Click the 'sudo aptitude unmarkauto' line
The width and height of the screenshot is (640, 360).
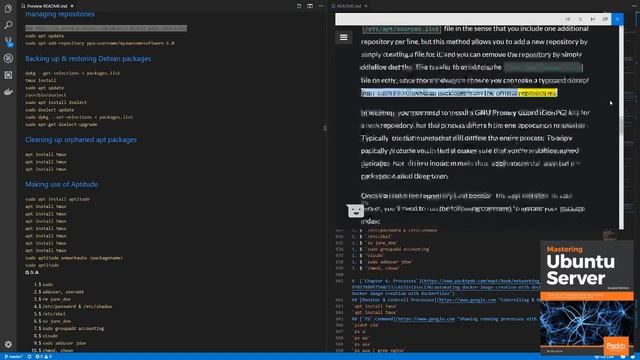pyautogui.click(x=74, y=258)
